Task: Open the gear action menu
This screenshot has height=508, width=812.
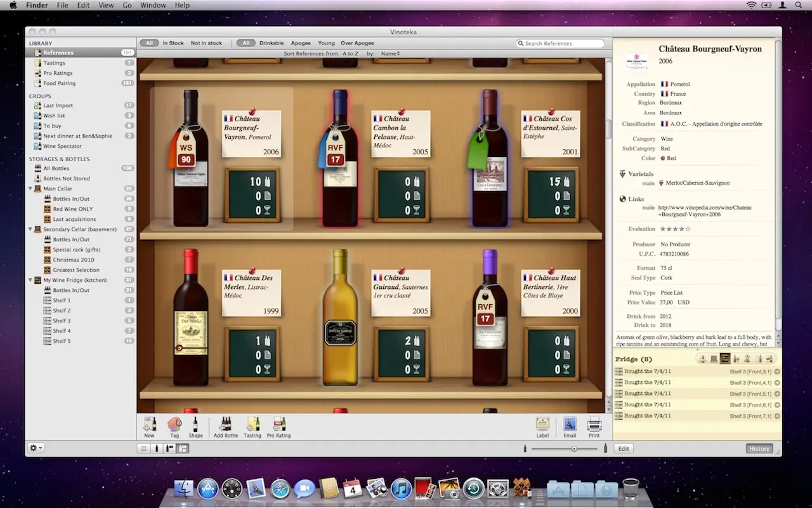Action: pyautogui.click(x=36, y=448)
